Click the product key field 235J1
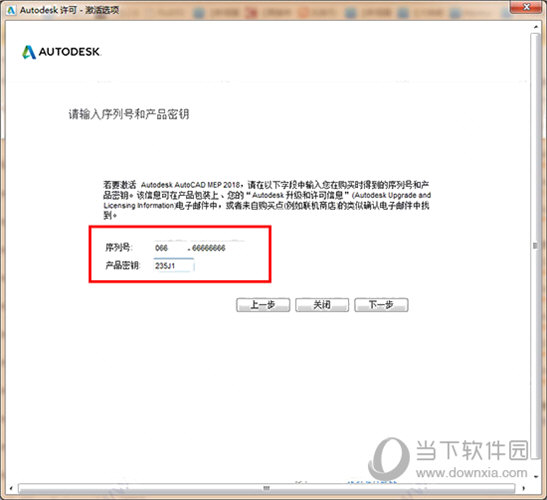The image size is (547, 500). tap(173, 266)
